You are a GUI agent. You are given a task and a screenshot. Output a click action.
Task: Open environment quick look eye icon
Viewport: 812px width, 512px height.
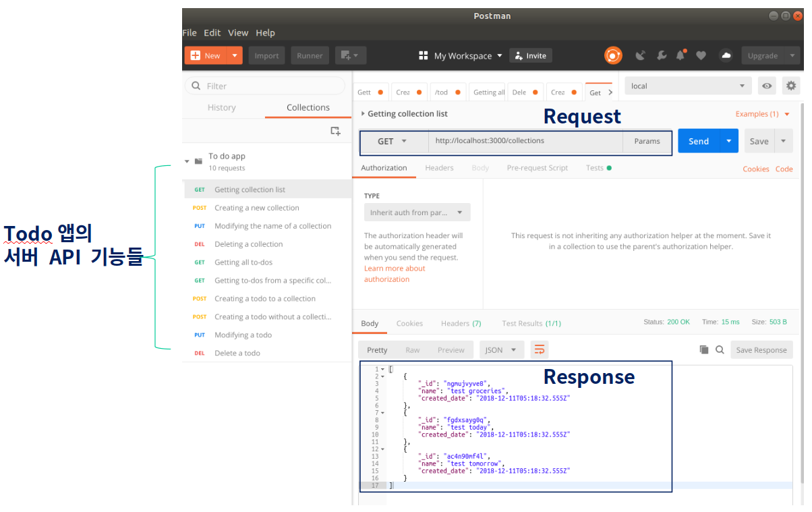coord(767,86)
